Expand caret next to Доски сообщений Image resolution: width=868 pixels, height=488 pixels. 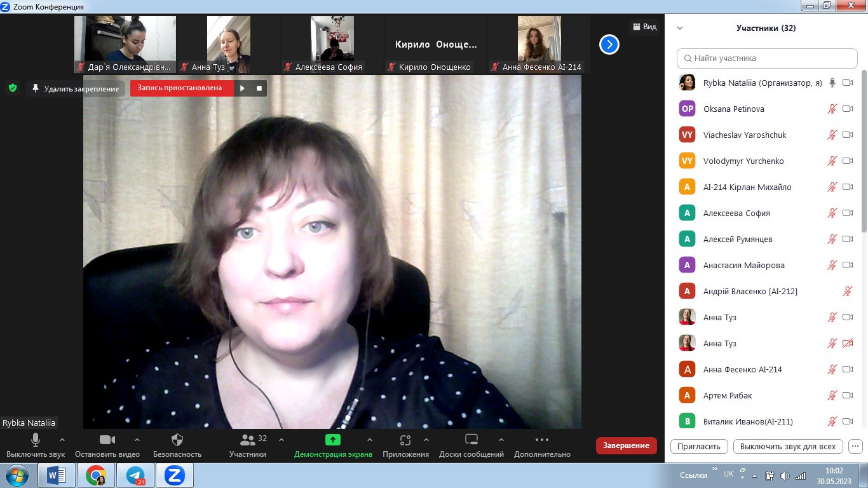click(x=501, y=439)
